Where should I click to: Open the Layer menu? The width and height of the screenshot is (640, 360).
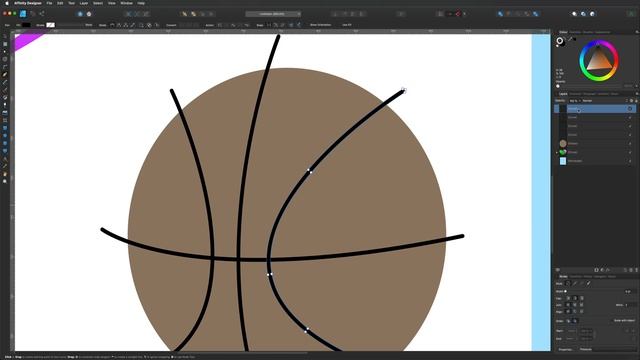84,3
